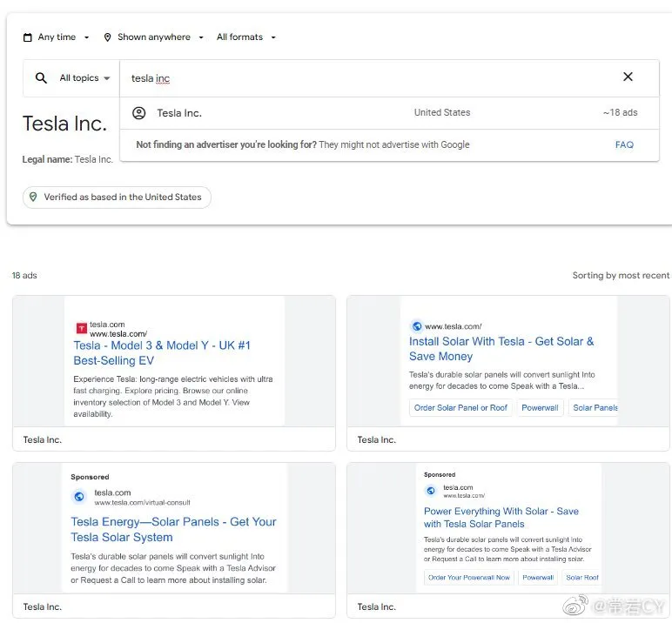
Task: Click the red Tesla logo in first ad
Action: tap(81, 328)
